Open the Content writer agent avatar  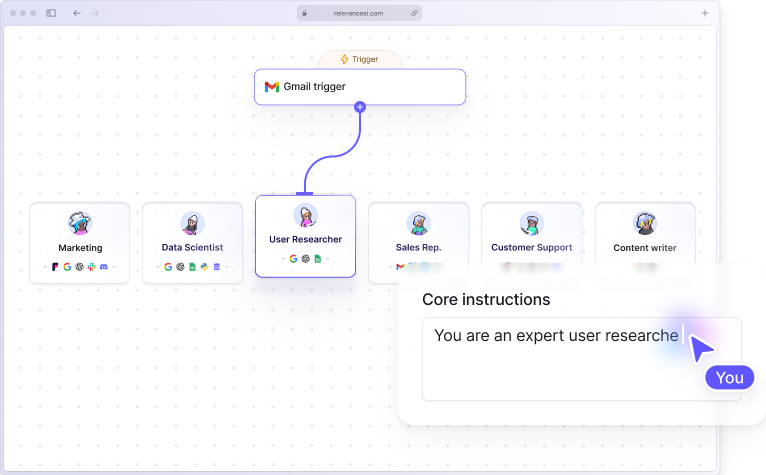[645, 223]
